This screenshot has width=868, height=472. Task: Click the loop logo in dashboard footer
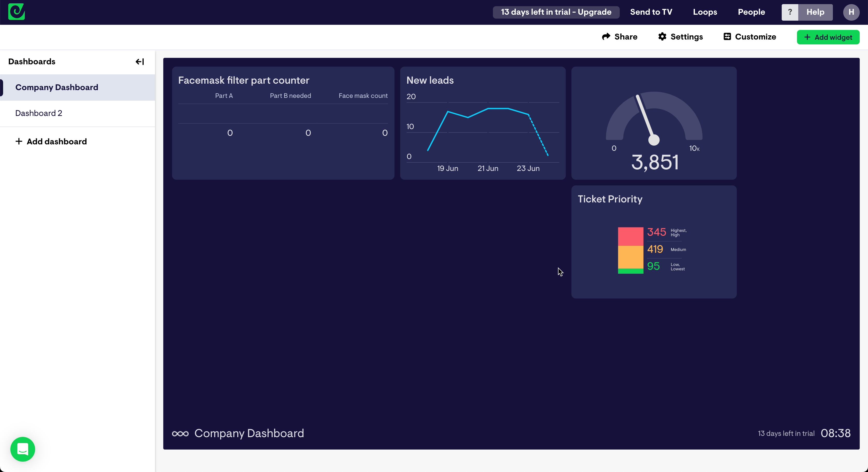[180, 434]
